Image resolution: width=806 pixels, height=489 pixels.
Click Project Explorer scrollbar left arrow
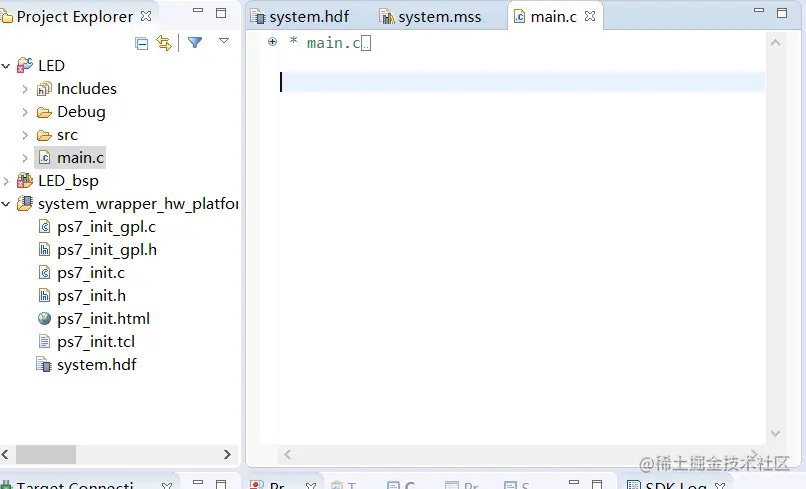[5, 455]
